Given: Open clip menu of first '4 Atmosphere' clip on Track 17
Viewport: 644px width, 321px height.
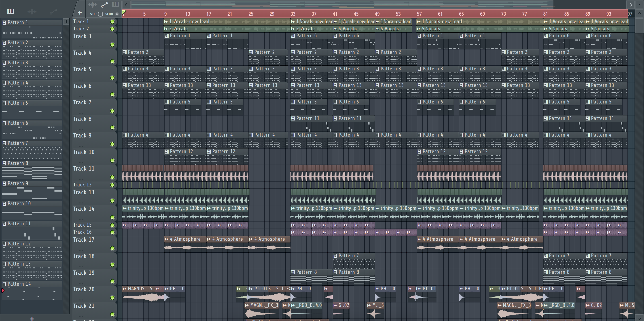Looking at the screenshot, I should click(x=167, y=239).
